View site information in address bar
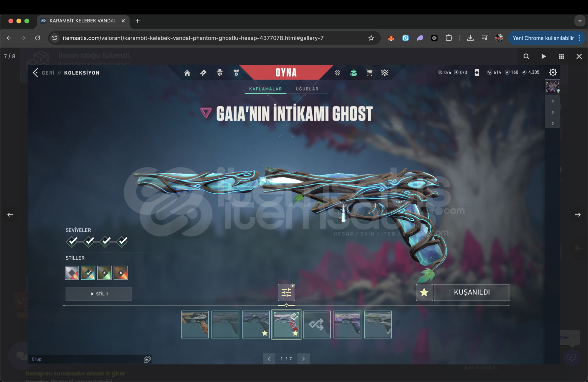 [x=55, y=38]
